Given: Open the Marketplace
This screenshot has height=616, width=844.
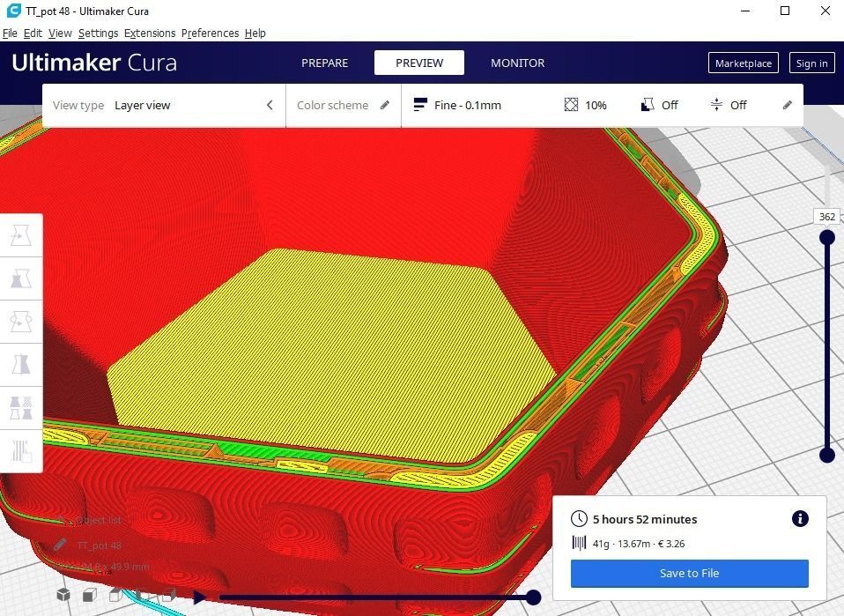Looking at the screenshot, I should [744, 63].
